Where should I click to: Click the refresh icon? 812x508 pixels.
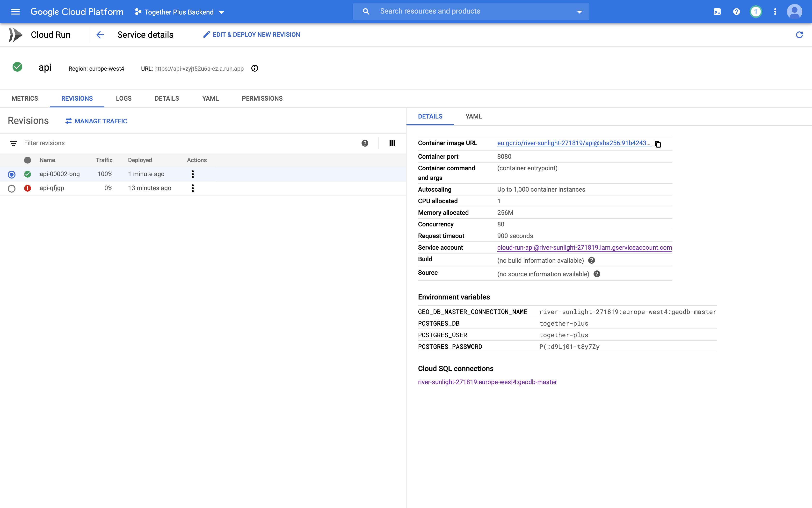click(799, 35)
